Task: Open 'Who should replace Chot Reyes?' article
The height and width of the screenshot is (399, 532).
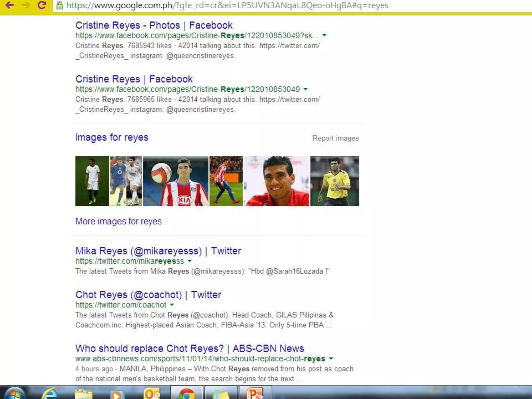Action: coord(189,348)
